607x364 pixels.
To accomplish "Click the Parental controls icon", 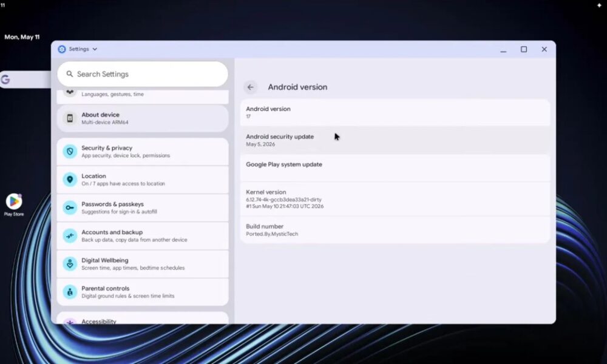I will pos(70,292).
